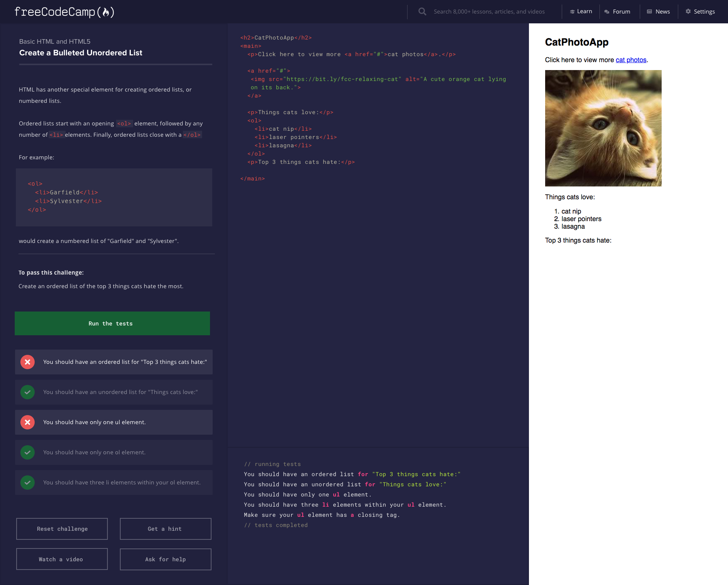This screenshot has height=585, width=728.
Task: Click Get a hint button
Action: coord(165,529)
